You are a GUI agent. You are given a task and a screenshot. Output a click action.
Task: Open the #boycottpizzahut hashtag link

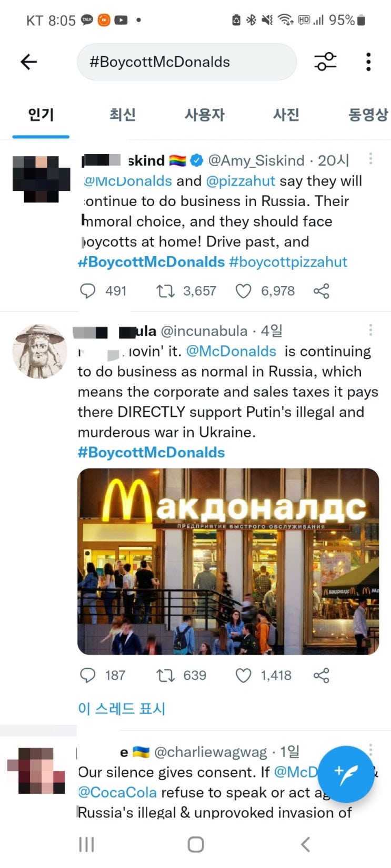click(x=288, y=262)
